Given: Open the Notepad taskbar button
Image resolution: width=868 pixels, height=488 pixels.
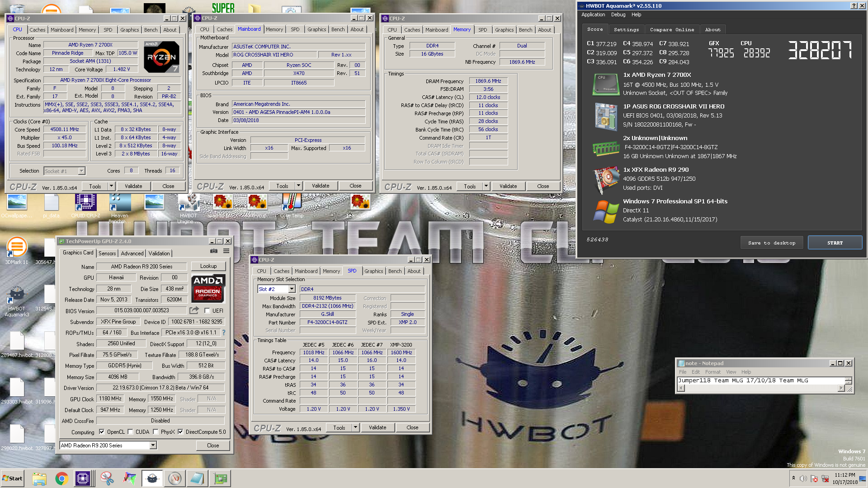Looking at the screenshot, I should [x=197, y=479].
